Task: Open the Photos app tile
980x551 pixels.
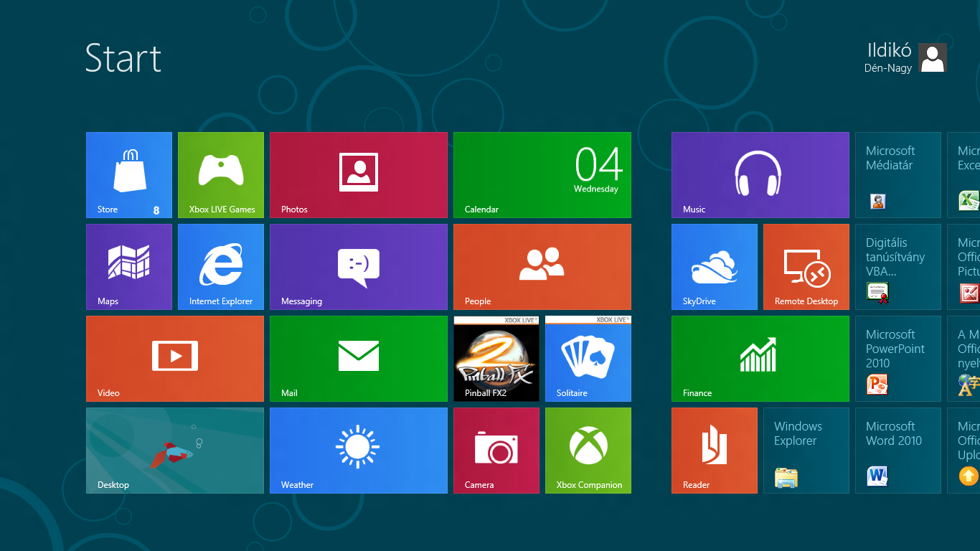Action: pos(359,175)
